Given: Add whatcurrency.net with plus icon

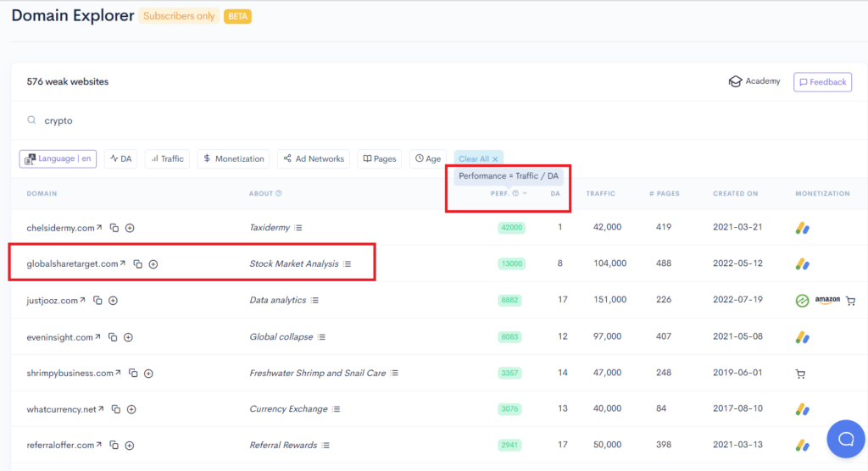Looking at the screenshot, I should (131, 409).
